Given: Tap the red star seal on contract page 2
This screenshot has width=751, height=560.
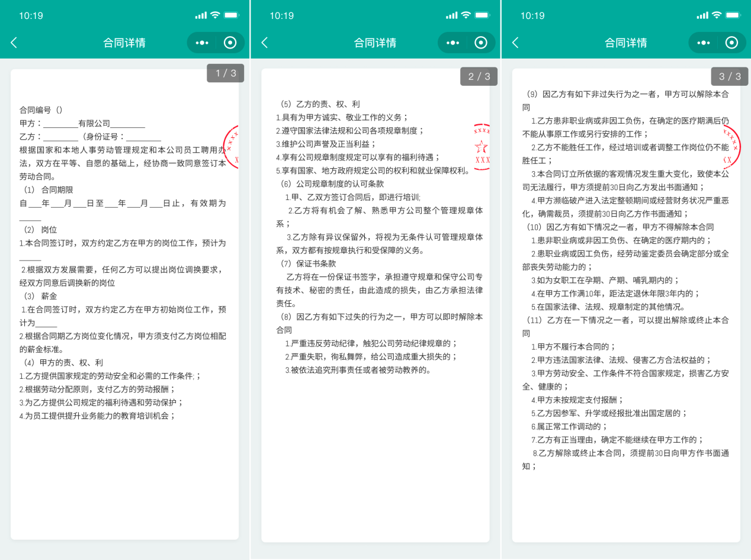Looking at the screenshot, I should pos(482,147).
